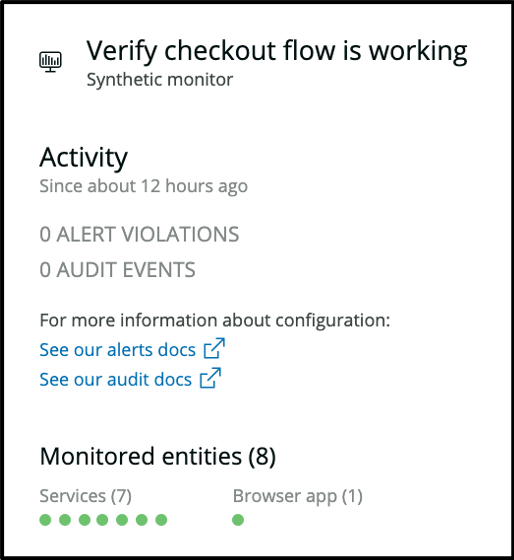This screenshot has height=560, width=514.
Task: Click the 0 ALERT VIOLATIONS count
Action: click(x=139, y=234)
